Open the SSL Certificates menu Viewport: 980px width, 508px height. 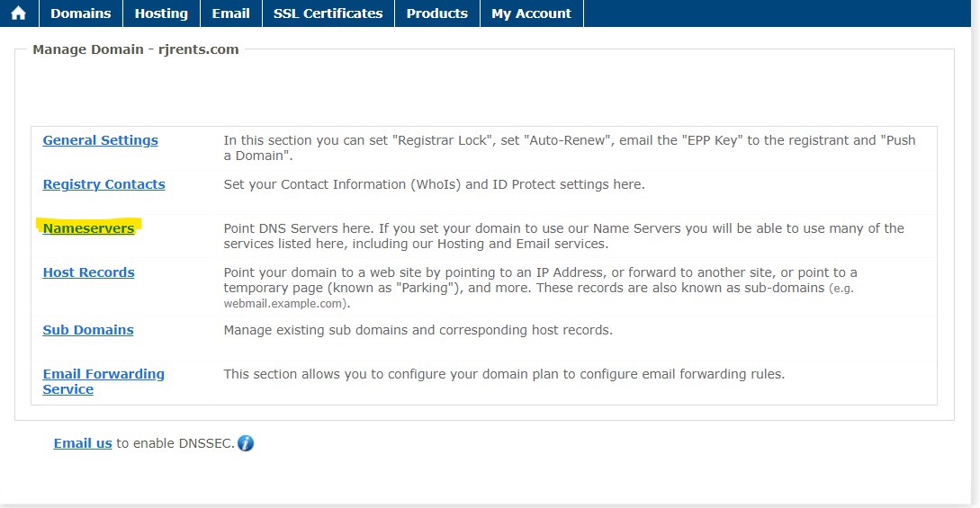(x=328, y=13)
